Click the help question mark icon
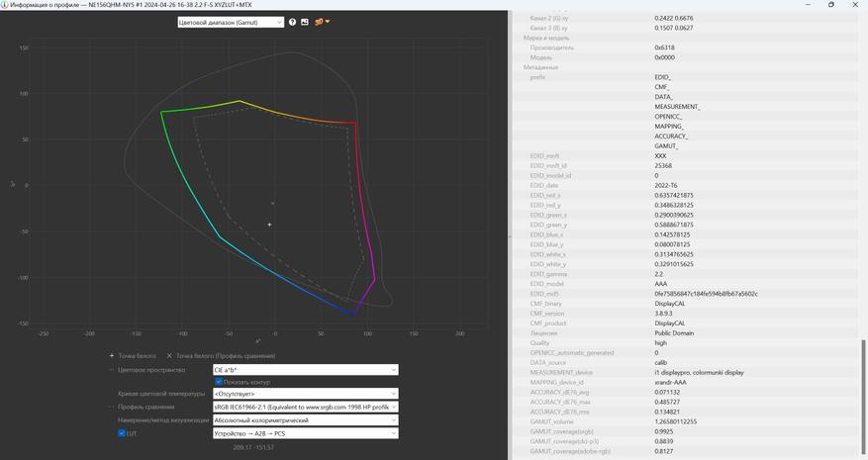The width and height of the screenshot is (868, 460). click(292, 22)
